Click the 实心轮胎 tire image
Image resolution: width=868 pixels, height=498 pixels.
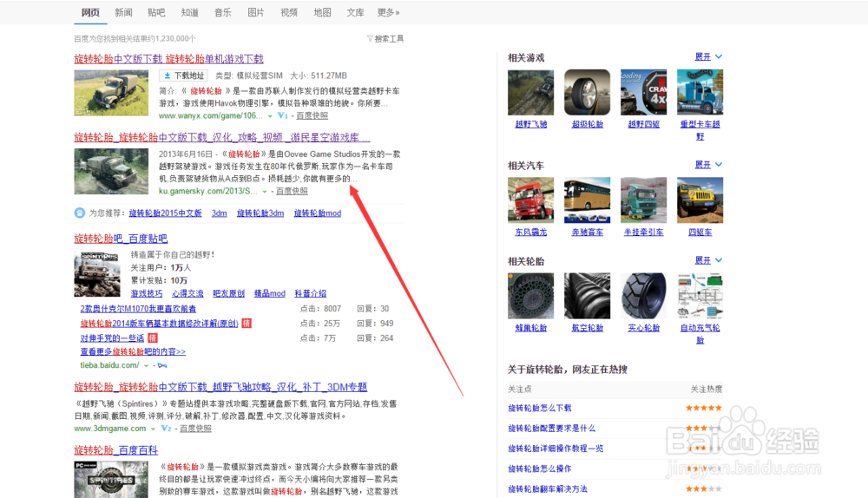pos(644,296)
